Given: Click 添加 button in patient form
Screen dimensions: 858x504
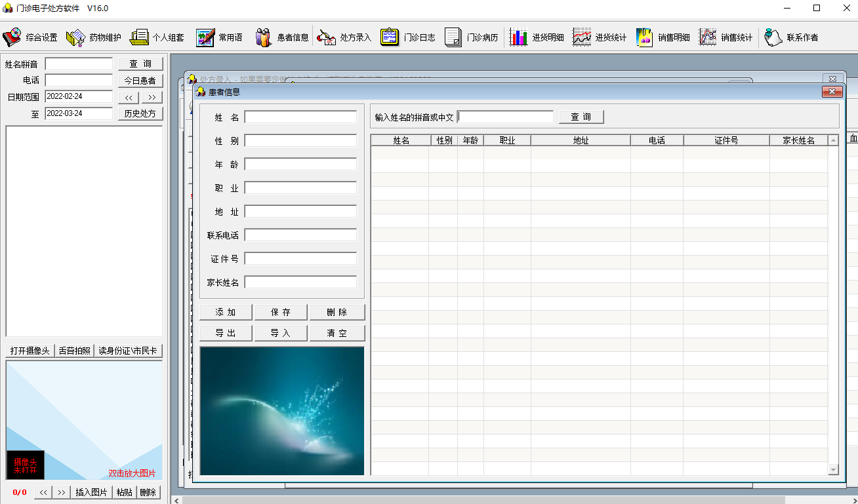Looking at the screenshot, I should point(226,312).
